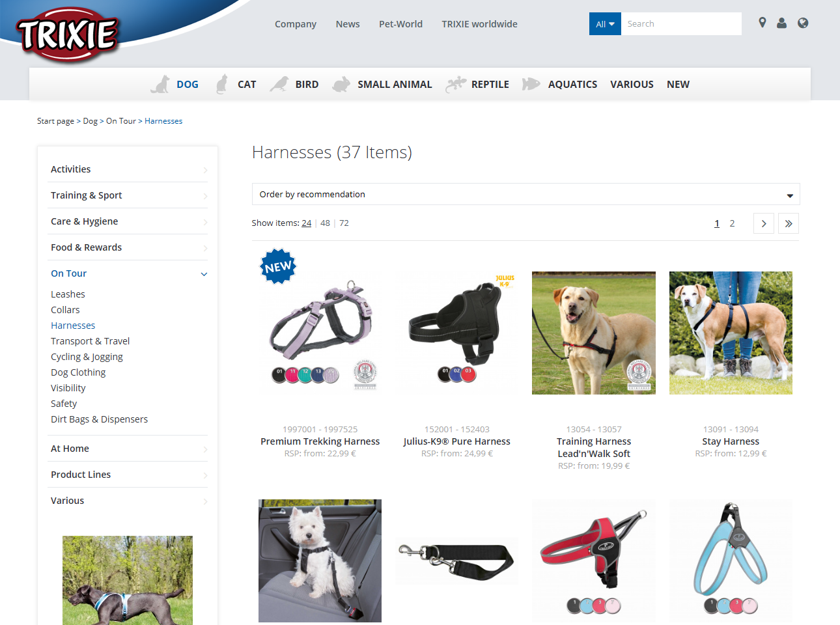This screenshot has width=840, height=625.
Task: Open Training Harness Lead'n'Walk Soft title
Action: point(594,447)
